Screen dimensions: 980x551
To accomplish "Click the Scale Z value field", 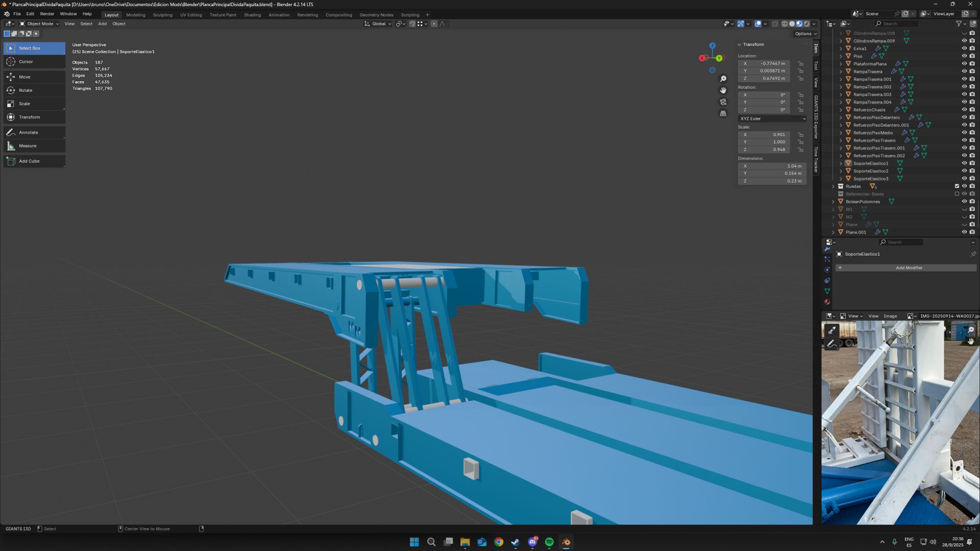I will (x=764, y=149).
